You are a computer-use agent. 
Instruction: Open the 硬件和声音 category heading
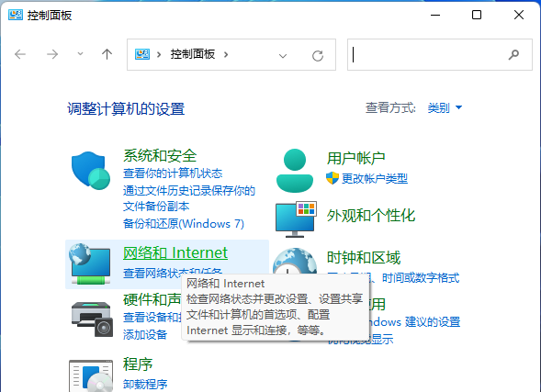(152, 300)
